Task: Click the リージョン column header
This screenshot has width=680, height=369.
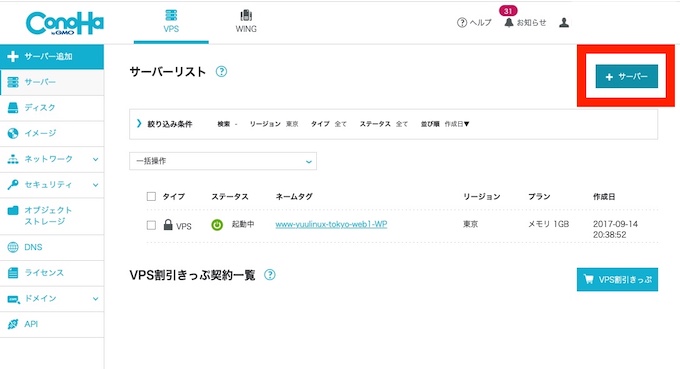Action: click(x=482, y=197)
